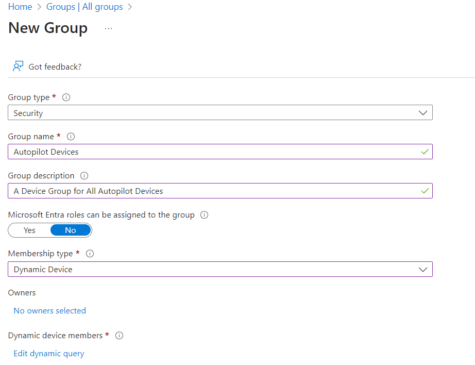
Task: Show info tooltip for Group name
Action: (71, 136)
